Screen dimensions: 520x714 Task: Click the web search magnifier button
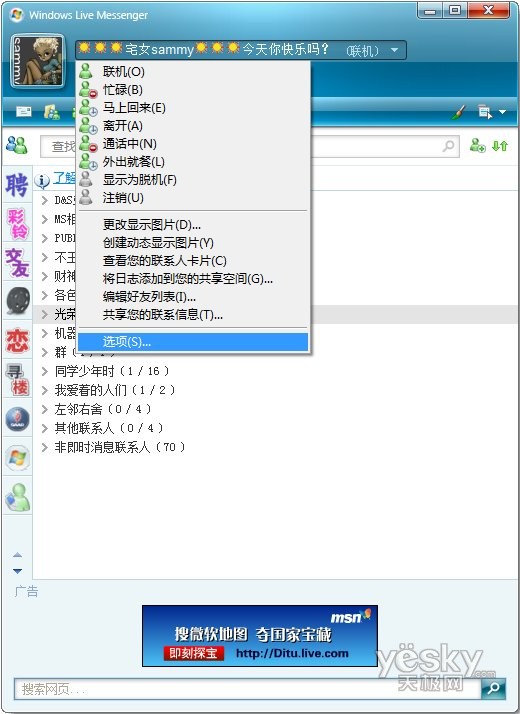coord(493,688)
